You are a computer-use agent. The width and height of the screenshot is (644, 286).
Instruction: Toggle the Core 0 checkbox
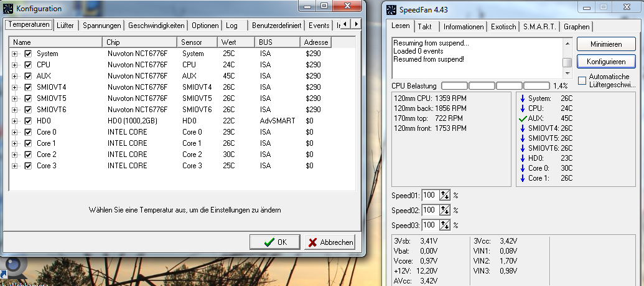coord(29,132)
